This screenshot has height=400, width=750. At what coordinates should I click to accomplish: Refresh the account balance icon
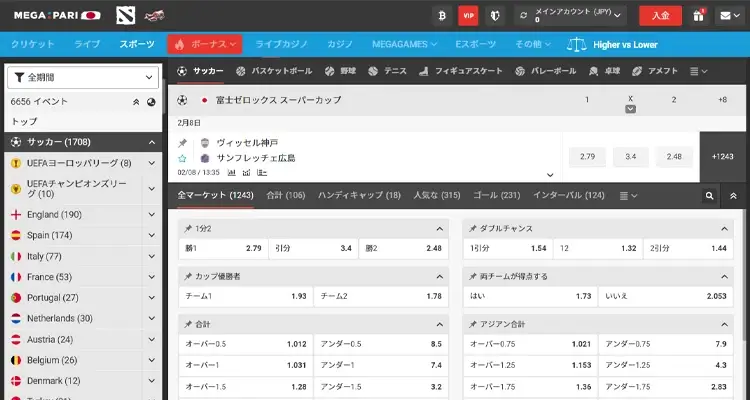click(x=523, y=16)
